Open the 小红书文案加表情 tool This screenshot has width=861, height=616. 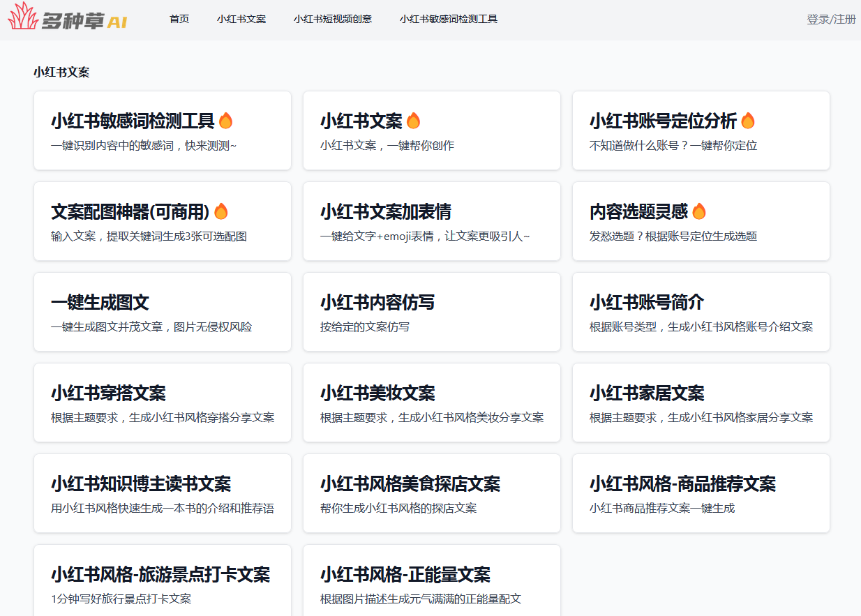coord(430,221)
